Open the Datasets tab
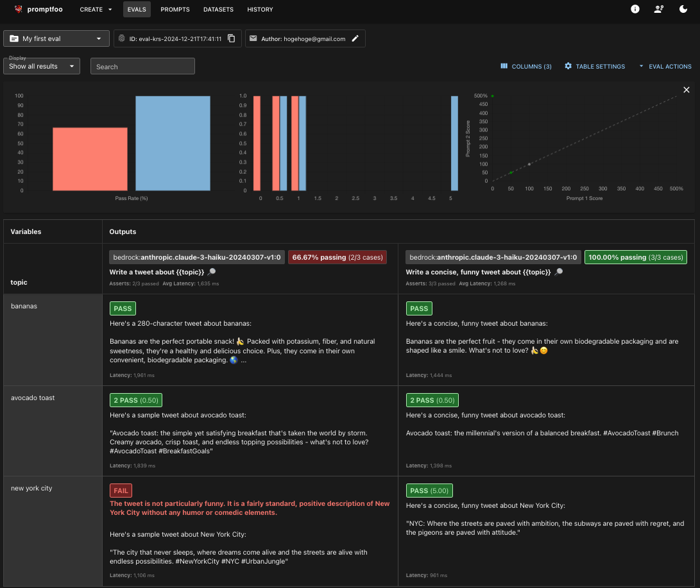Image resolution: width=700 pixels, height=588 pixels. tap(218, 10)
